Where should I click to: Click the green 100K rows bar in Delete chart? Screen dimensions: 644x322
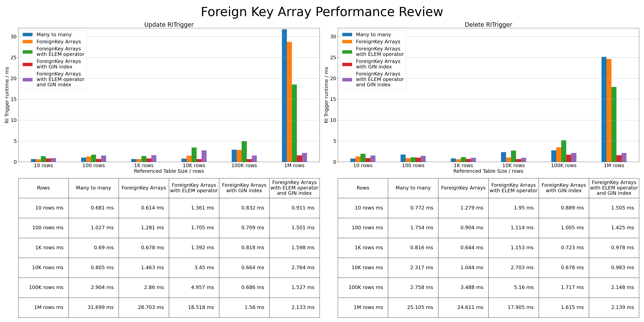(x=564, y=151)
